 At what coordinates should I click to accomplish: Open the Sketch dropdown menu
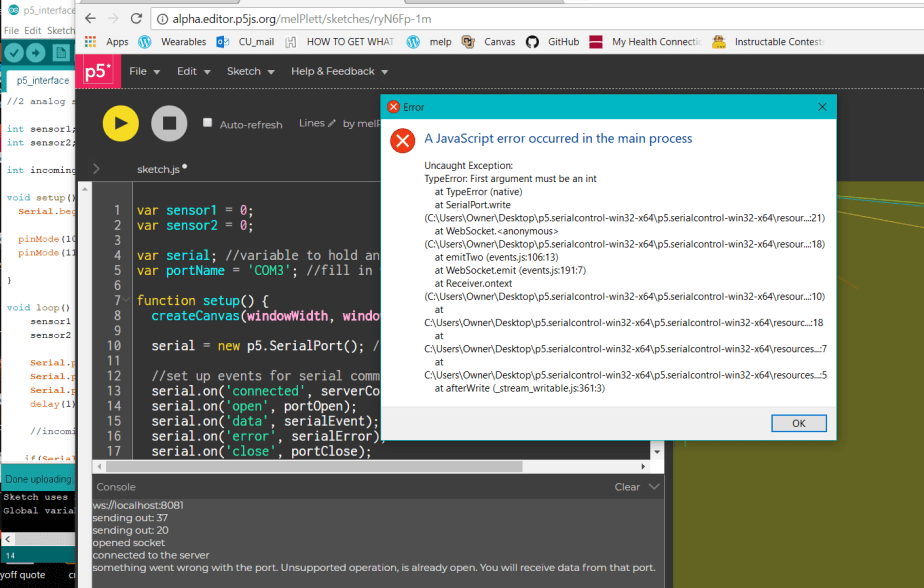pyautogui.click(x=250, y=71)
